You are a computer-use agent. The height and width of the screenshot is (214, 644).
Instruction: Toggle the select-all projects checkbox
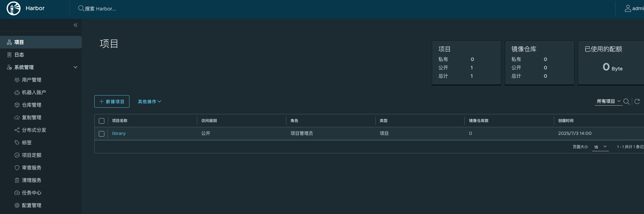pos(102,121)
